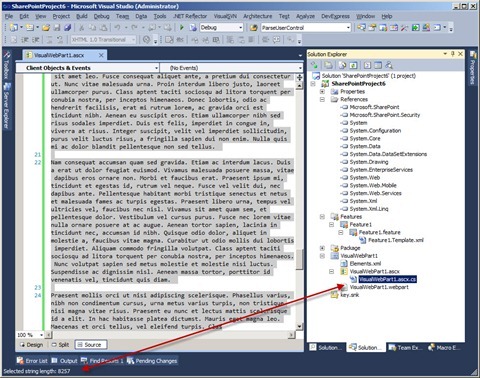Switch to the Team Explorer bottom tab
The image size is (480, 378).
pyautogui.click(x=404, y=348)
